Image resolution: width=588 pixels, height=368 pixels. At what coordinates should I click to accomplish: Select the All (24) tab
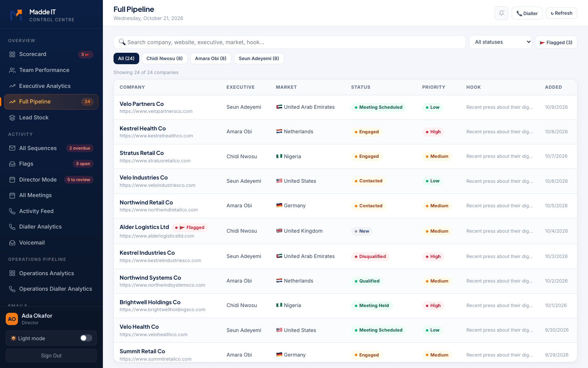click(126, 58)
